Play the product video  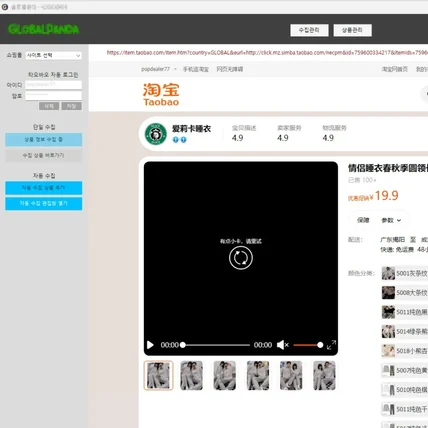pos(150,345)
